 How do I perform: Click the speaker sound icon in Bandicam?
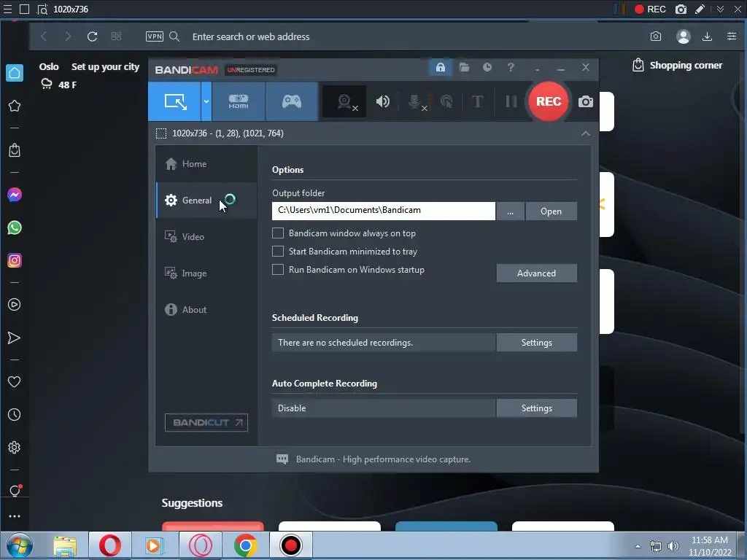[x=382, y=101]
